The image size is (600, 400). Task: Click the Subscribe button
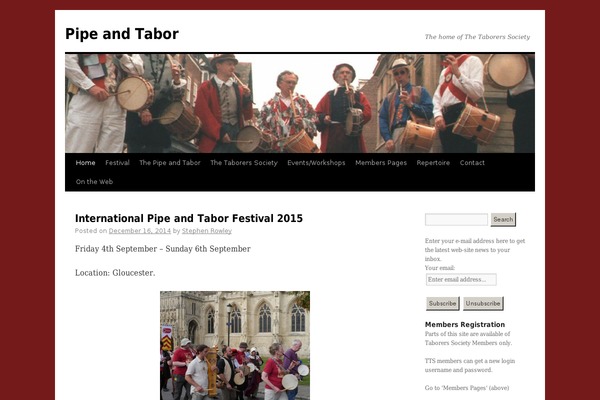(442, 304)
